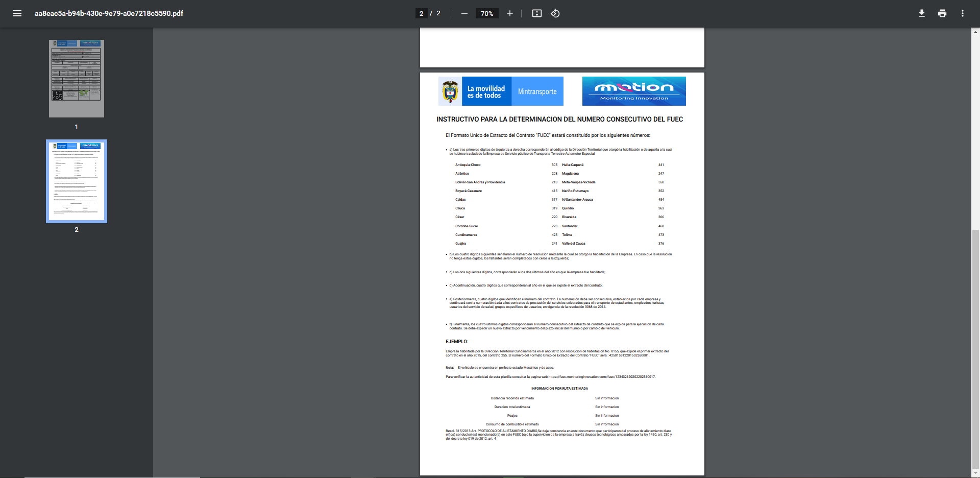Select page 2 thumbnail
The height and width of the screenshot is (478, 980).
click(77, 181)
